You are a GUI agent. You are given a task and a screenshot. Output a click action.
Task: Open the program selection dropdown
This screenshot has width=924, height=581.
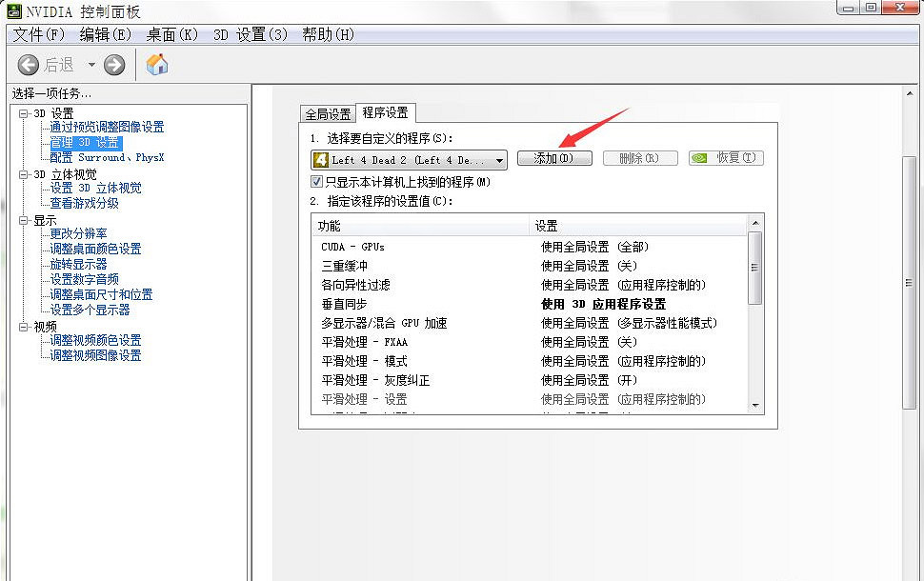[x=499, y=159]
